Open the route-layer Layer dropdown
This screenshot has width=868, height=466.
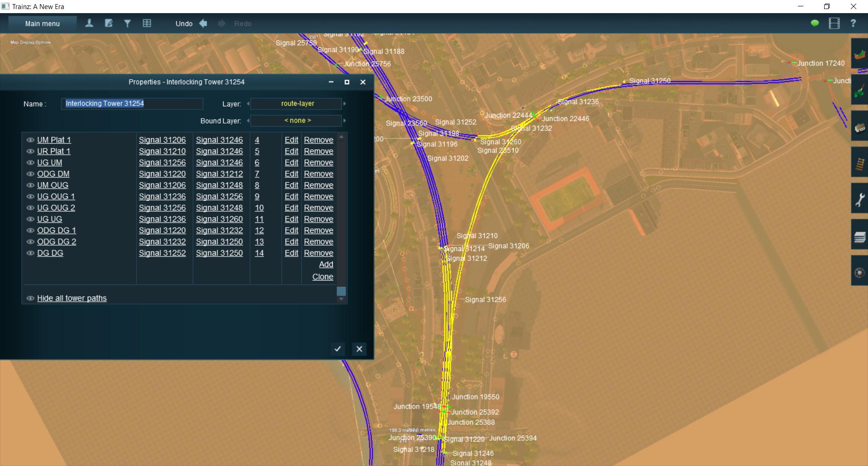(x=297, y=104)
